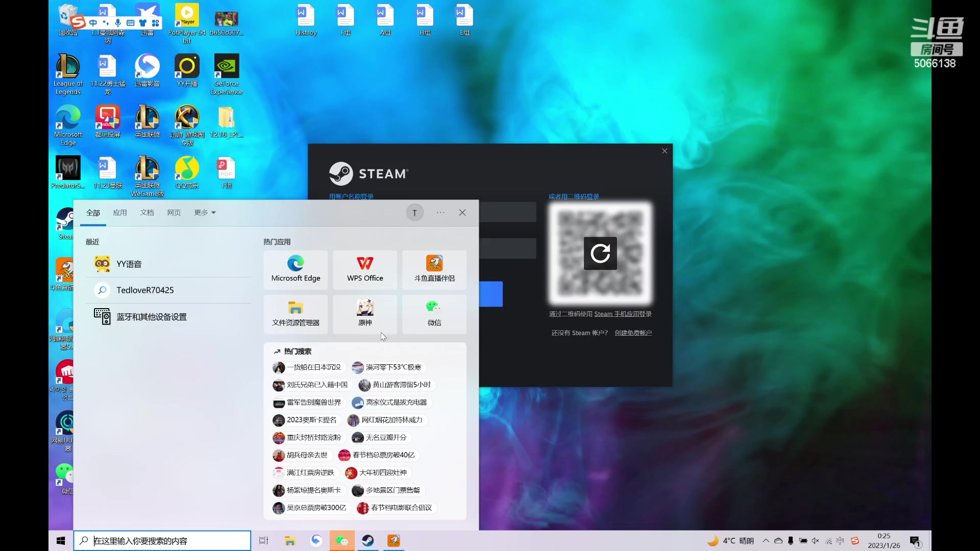Click the muted volume tray icon

coord(815,541)
